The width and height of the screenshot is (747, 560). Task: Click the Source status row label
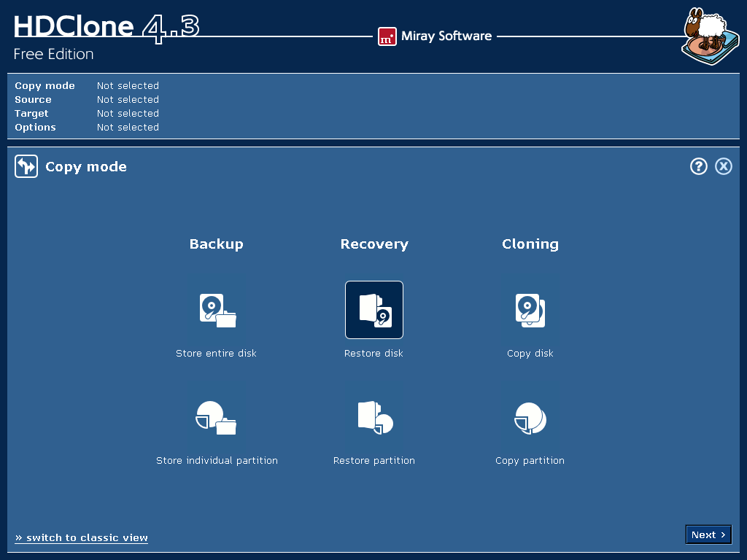click(x=33, y=99)
